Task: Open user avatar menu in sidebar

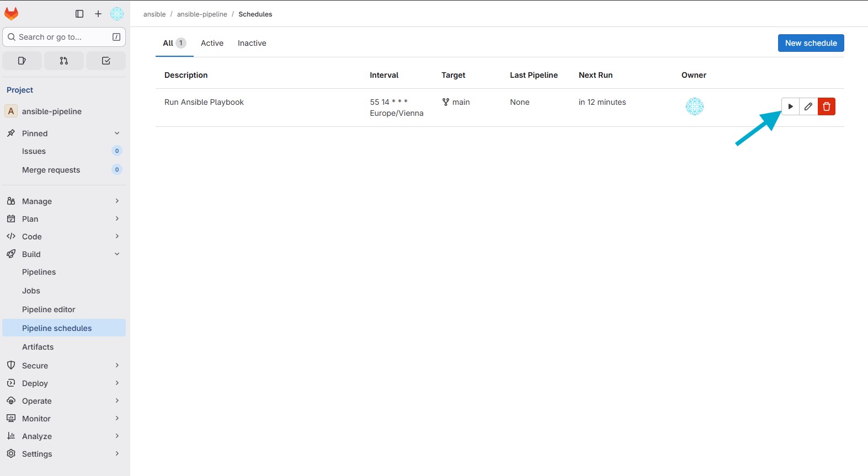Action: [x=117, y=14]
